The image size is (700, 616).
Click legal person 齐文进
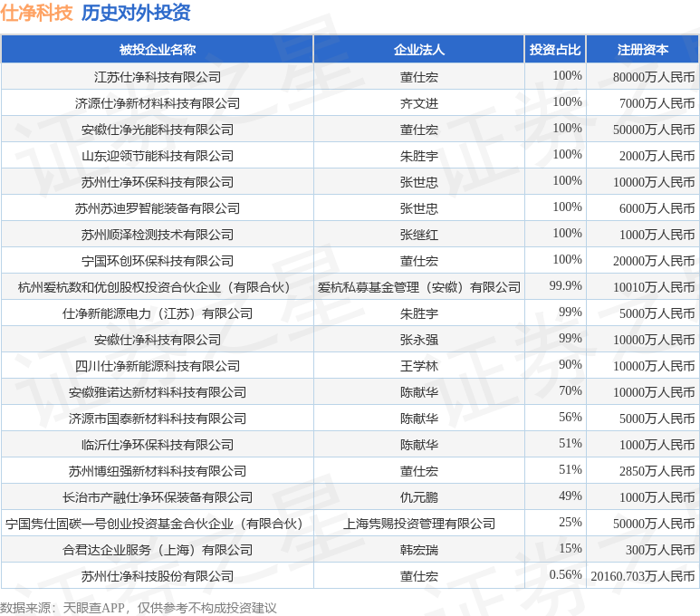pyautogui.click(x=418, y=103)
